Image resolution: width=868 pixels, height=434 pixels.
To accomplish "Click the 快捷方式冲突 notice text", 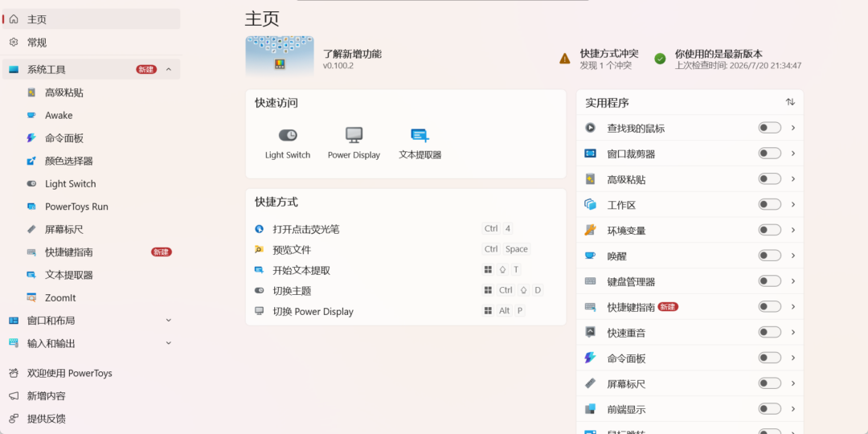I will pyautogui.click(x=609, y=54).
